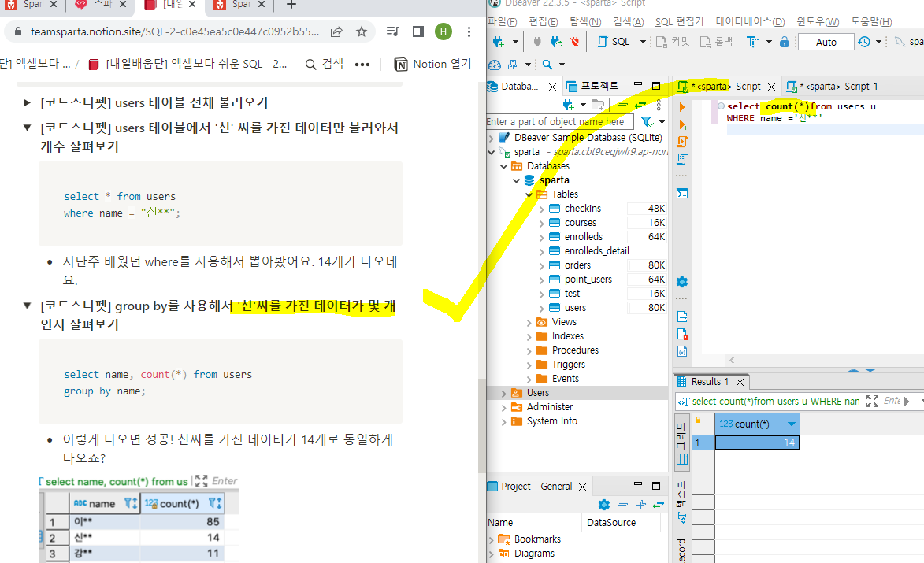Bookmark the page with the star icon

tap(362, 31)
